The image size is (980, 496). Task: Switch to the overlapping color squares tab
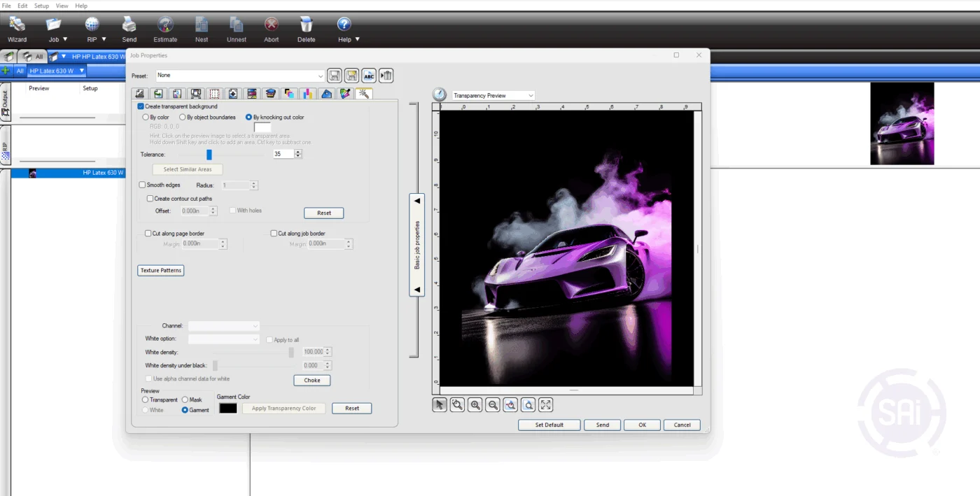(289, 94)
